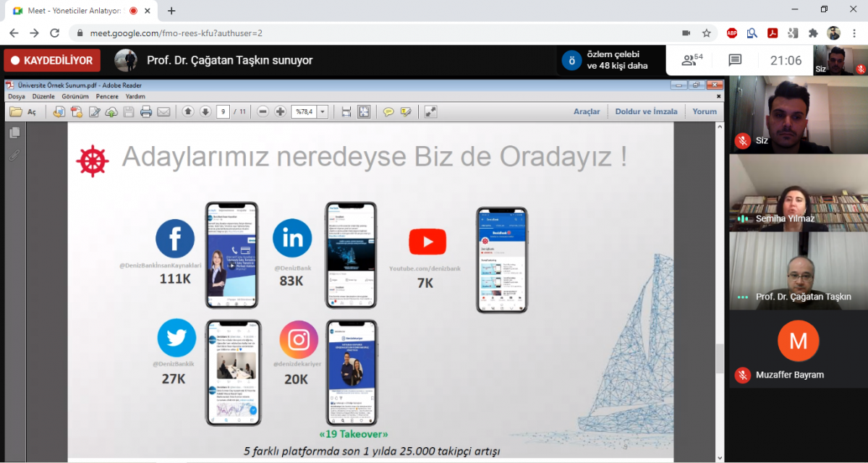Click the «19 Takeover» text on the slide
868x463 pixels.
pos(354,434)
